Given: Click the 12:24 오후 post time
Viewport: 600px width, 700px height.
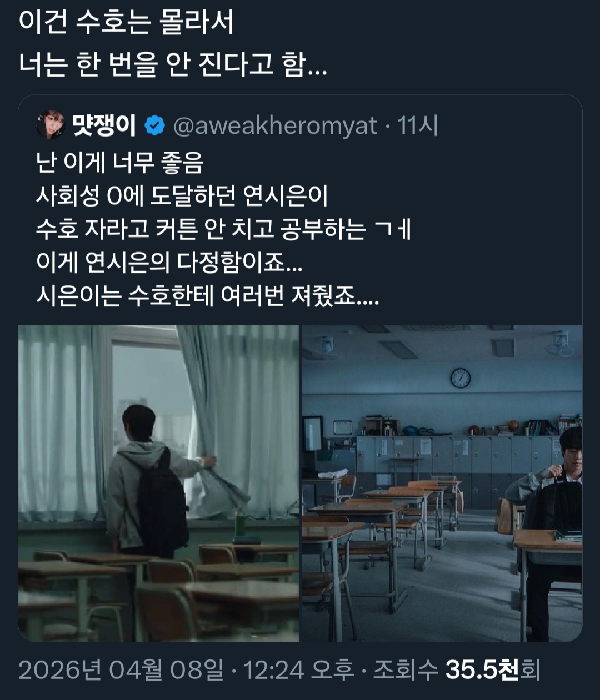Looking at the screenshot, I should coord(299,670).
